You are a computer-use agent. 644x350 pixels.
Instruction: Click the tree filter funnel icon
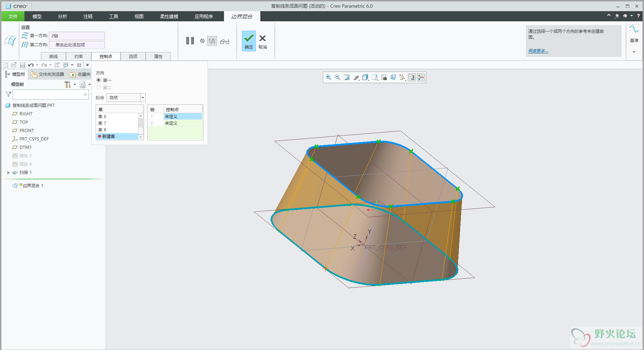tap(8, 94)
